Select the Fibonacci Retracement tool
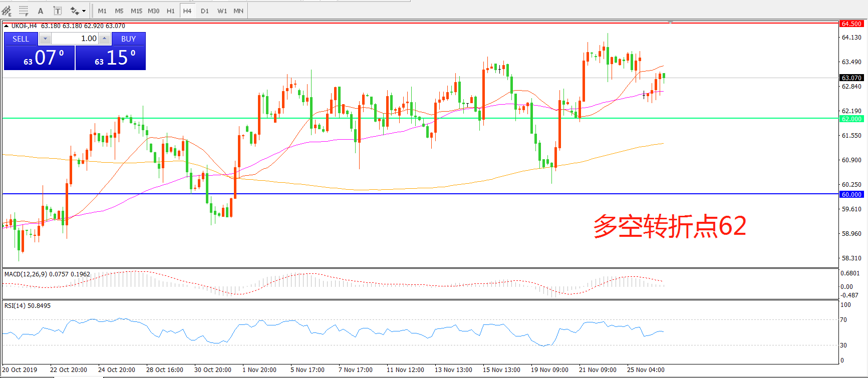This screenshot has height=378, width=868. pyautogui.click(x=24, y=11)
